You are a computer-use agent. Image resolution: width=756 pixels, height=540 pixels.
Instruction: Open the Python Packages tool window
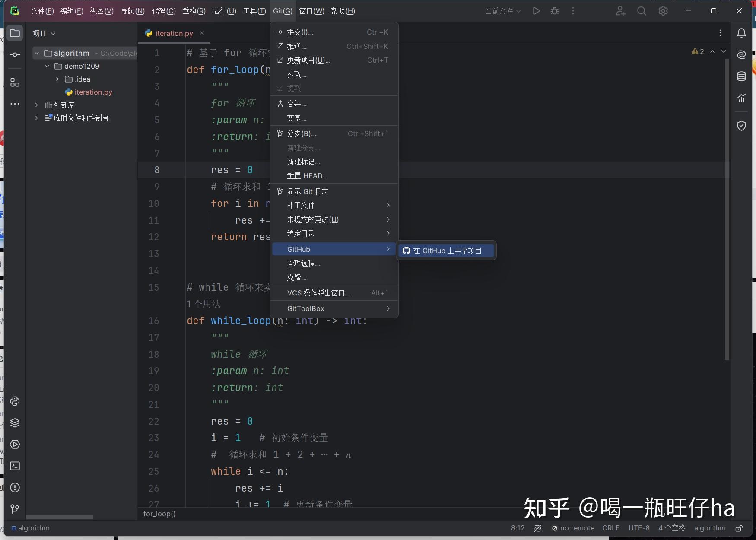point(15,423)
